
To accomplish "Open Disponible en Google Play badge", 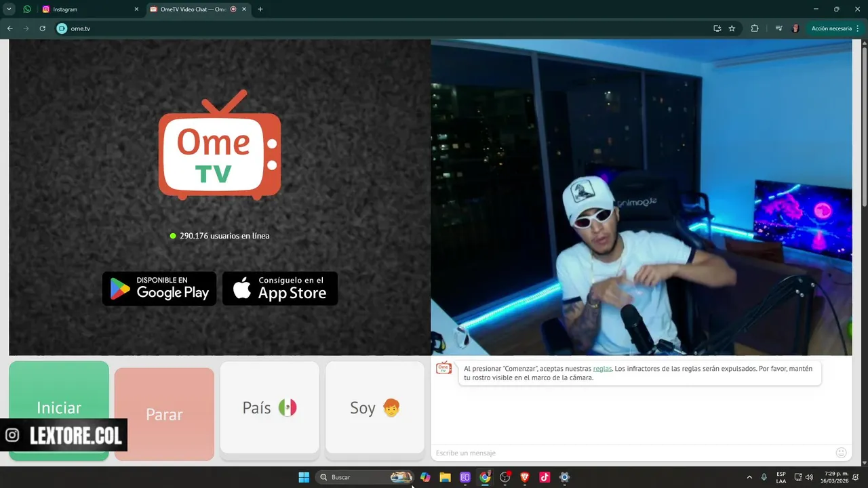I will click(x=159, y=289).
